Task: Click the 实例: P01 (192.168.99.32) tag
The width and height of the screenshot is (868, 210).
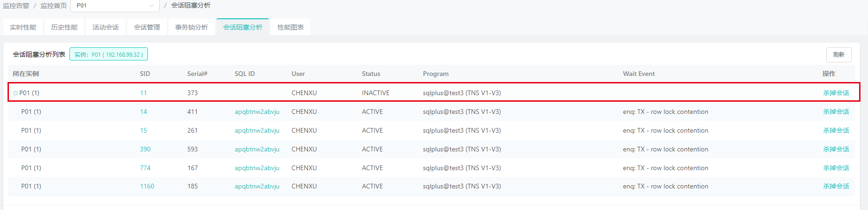Action: coord(108,54)
